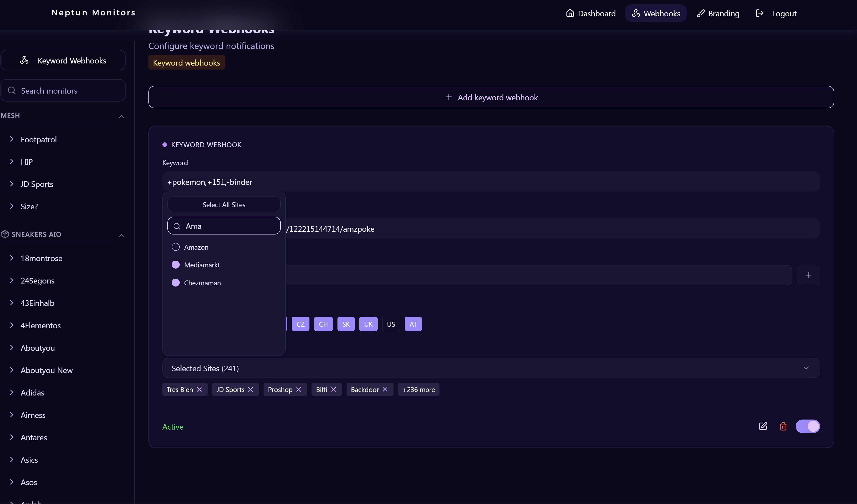Click the plus icon beside the input row

point(808,275)
